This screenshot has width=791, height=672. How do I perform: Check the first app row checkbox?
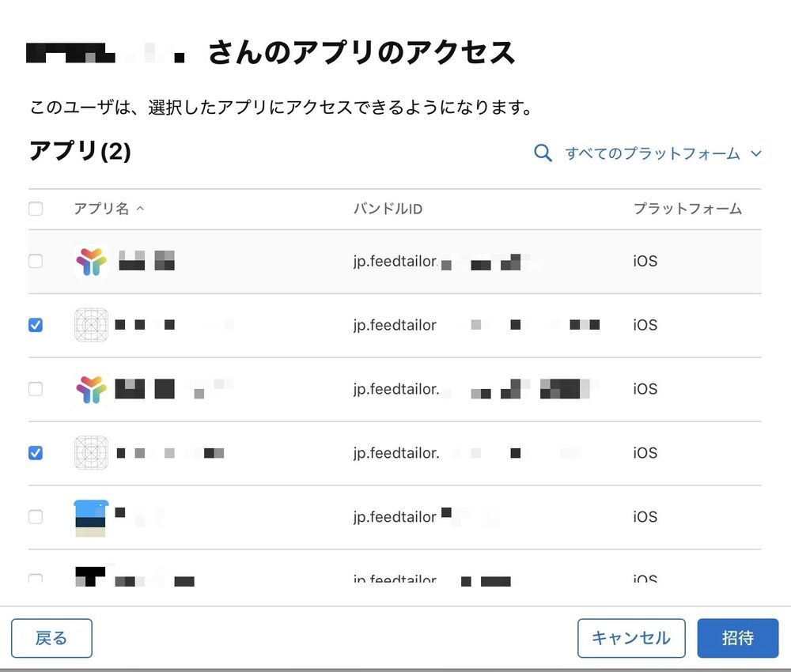[x=36, y=261]
